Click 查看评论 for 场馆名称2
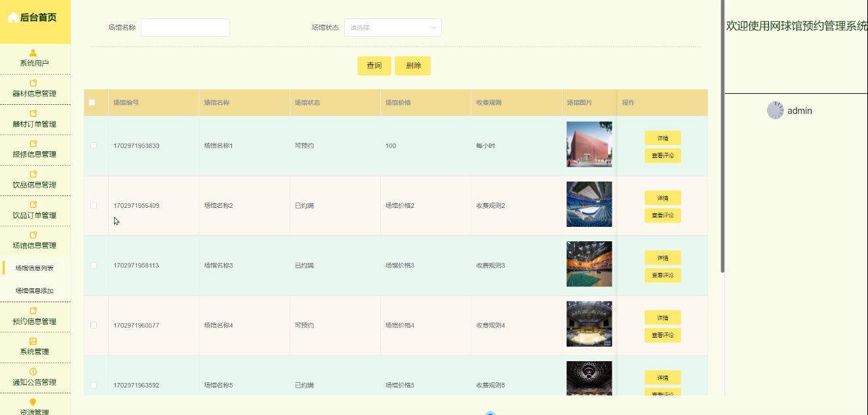 click(663, 215)
